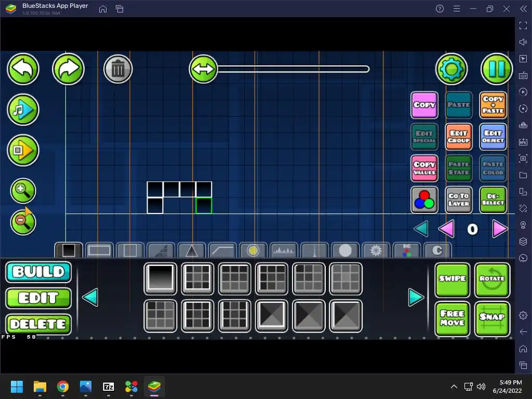Open BlueStacks home tab icon

[103, 9]
